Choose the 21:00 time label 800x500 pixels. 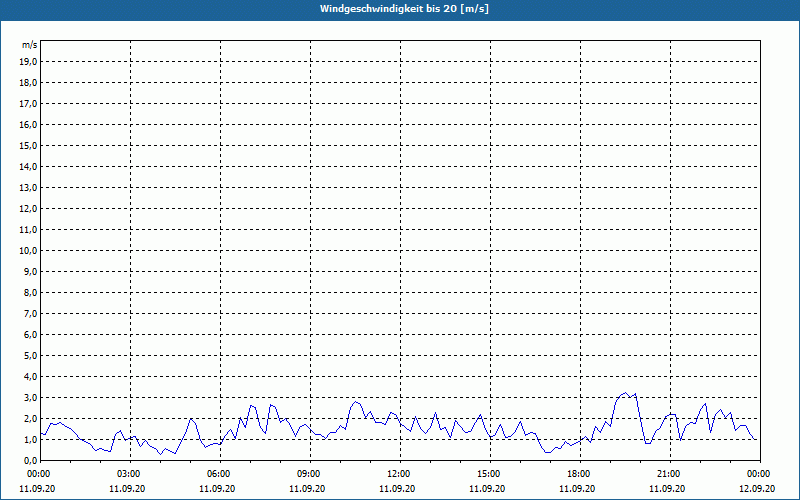click(x=670, y=474)
